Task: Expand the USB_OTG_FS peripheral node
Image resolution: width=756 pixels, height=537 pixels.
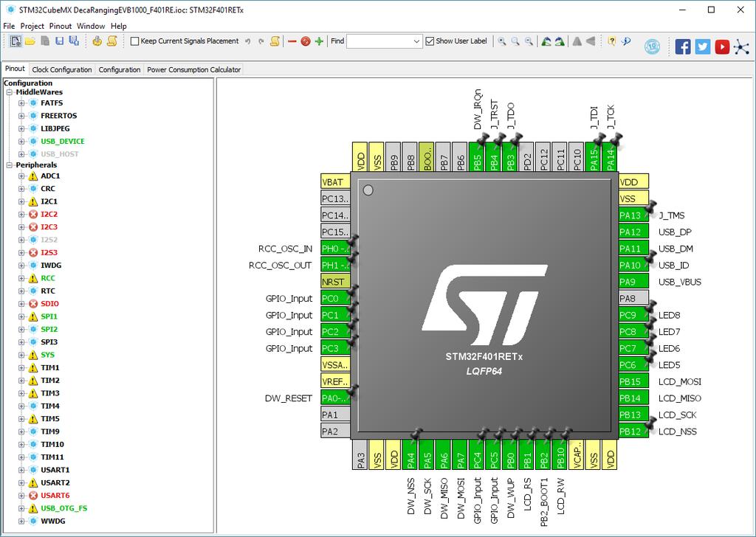Action: [x=21, y=508]
